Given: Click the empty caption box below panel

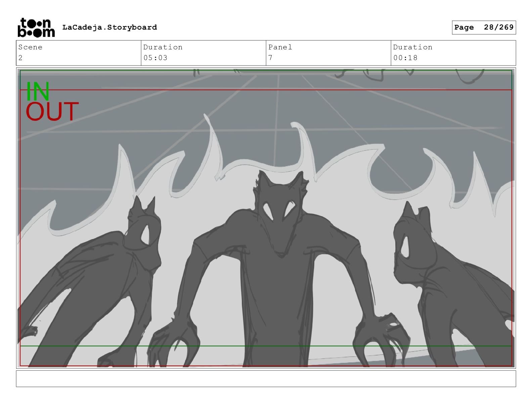Looking at the screenshot, I should [266, 378].
